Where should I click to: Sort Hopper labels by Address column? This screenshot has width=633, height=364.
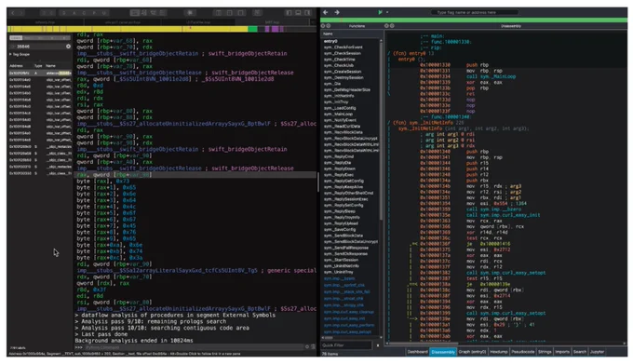(x=17, y=66)
